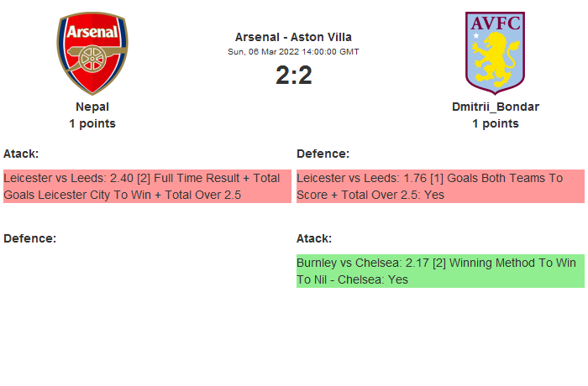Click the match date Sun, 06 Mar 2022
Screen dimensions: 588x386
pyautogui.click(x=293, y=51)
